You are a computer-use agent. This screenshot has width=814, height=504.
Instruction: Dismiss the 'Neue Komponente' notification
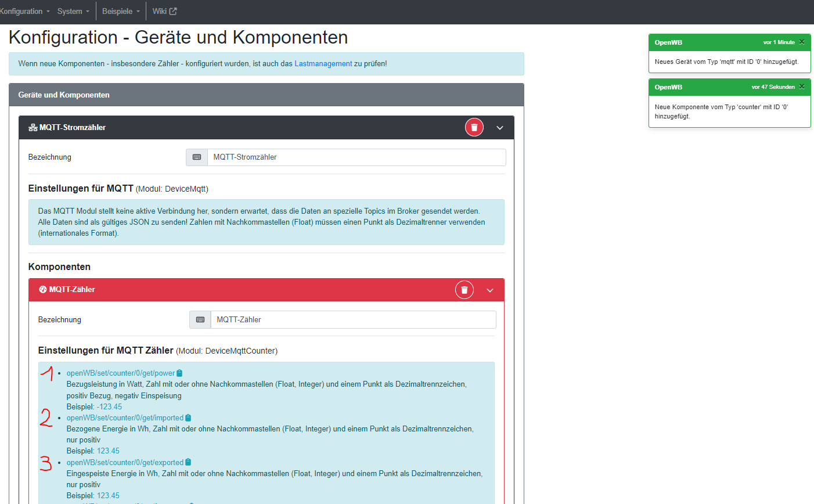click(802, 87)
